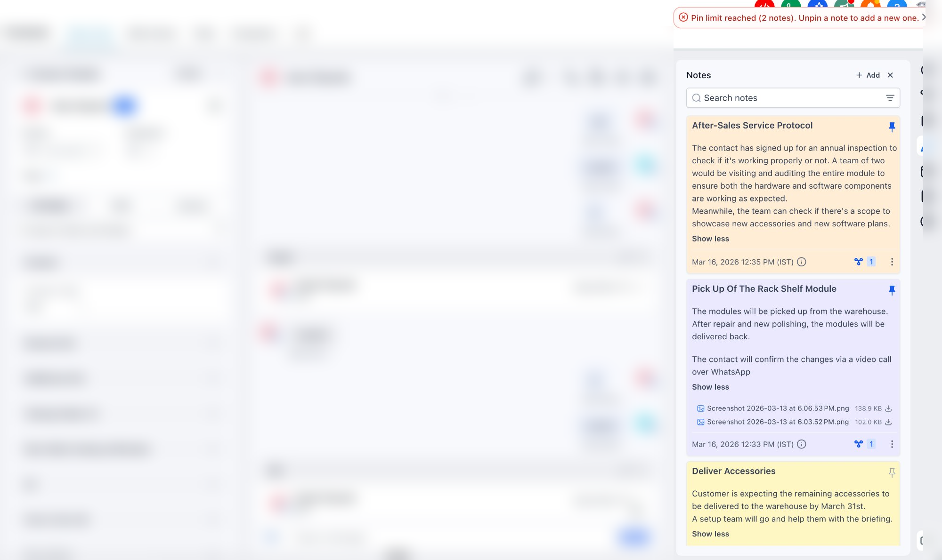
Task: Pin the Deliver Accessories note
Action: pyautogui.click(x=892, y=472)
